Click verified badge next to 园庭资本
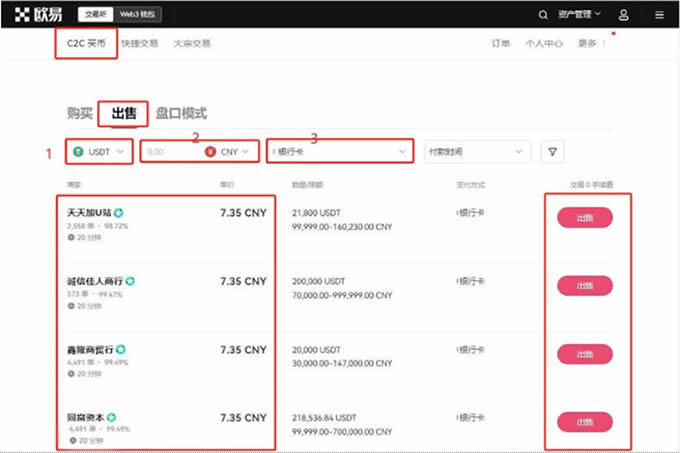This screenshot has width=680, height=453. tap(111, 417)
